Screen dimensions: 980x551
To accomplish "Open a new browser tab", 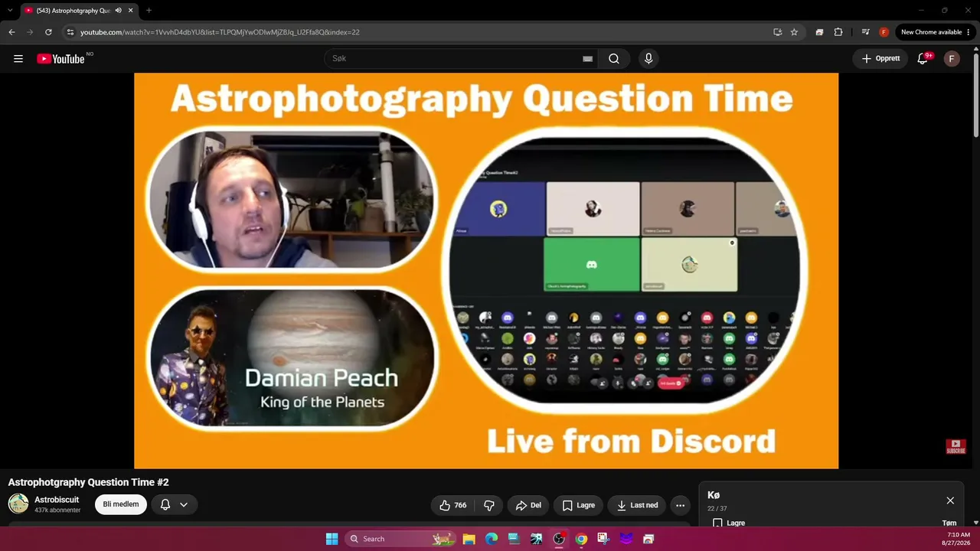I will [x=149, y=11].
